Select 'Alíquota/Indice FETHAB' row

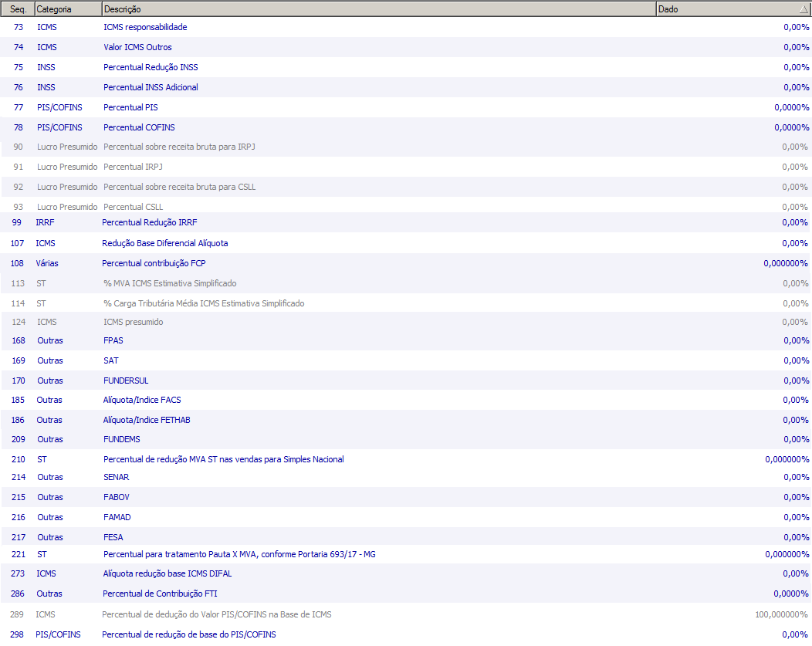pos(406,421)
